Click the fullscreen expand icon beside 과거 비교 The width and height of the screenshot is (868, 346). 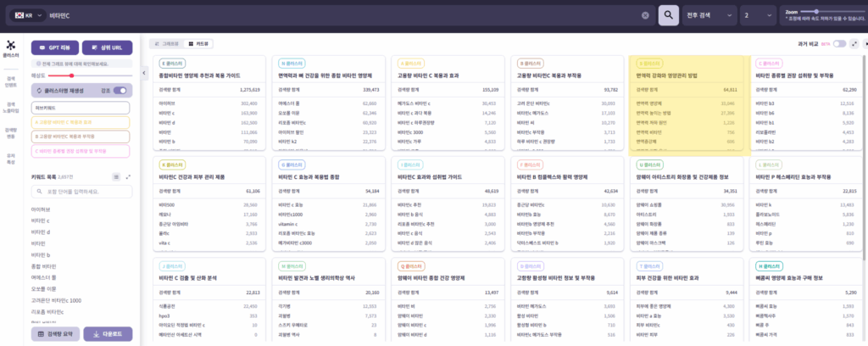pyautogui.click(x=855, y=43)
